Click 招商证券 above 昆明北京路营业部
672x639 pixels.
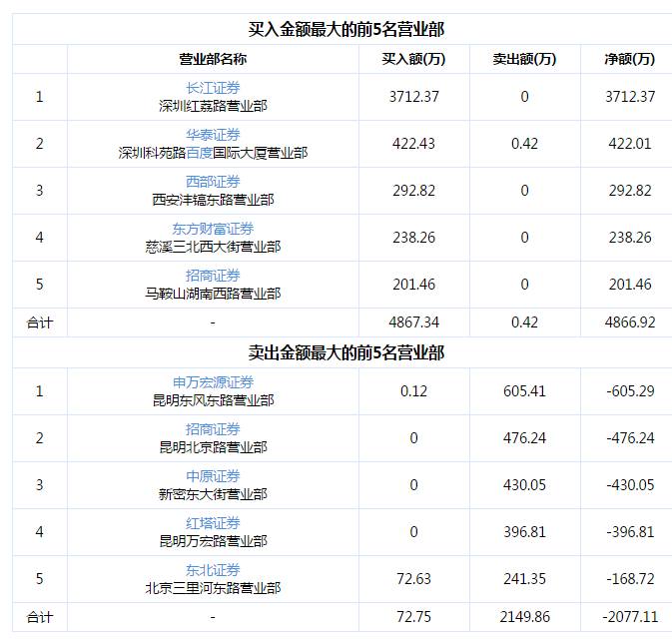coord(213,429)
